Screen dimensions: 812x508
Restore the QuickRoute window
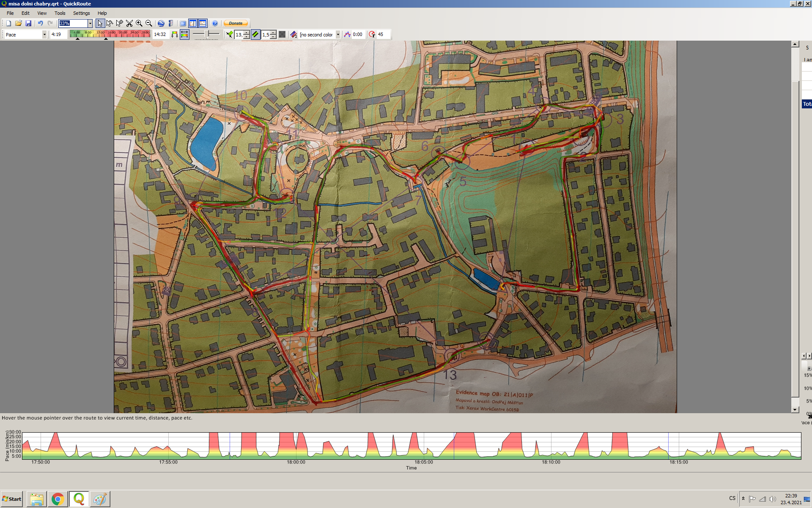[x=800, y=4]
